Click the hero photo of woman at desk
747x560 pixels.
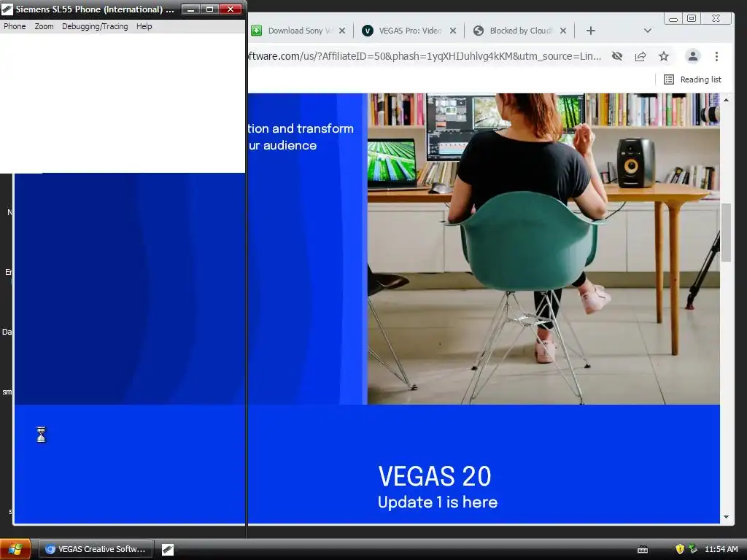543,249
